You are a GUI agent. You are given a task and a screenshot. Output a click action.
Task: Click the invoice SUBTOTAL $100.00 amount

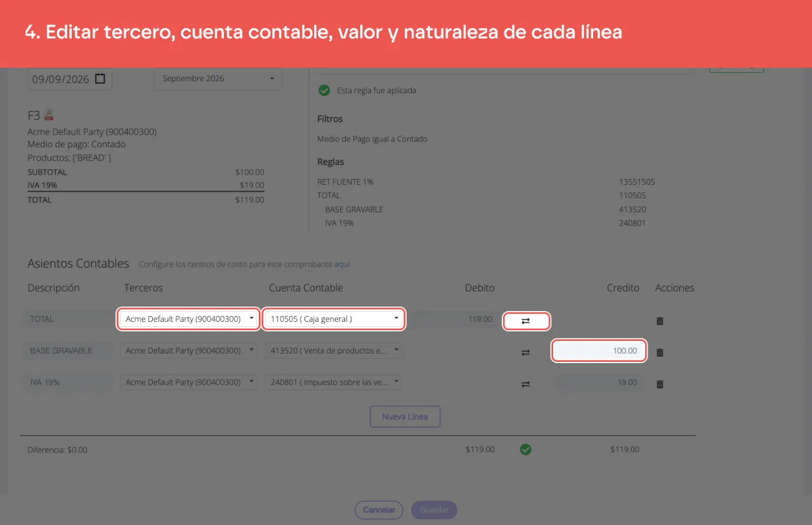click(x=249, y=172)
